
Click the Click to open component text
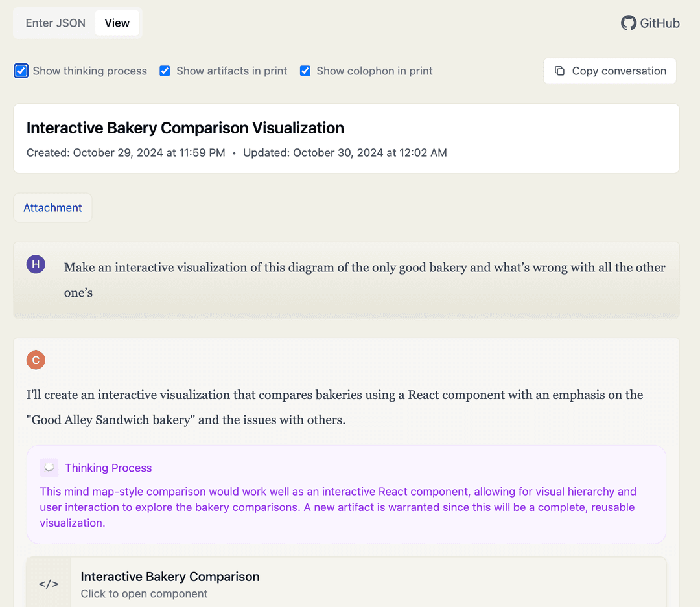click(144, 593)
